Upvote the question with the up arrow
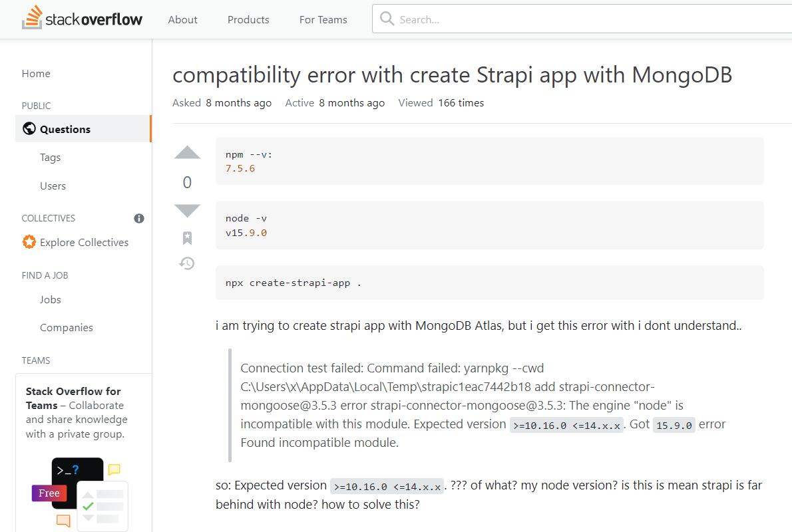 [x=188, y=152]
